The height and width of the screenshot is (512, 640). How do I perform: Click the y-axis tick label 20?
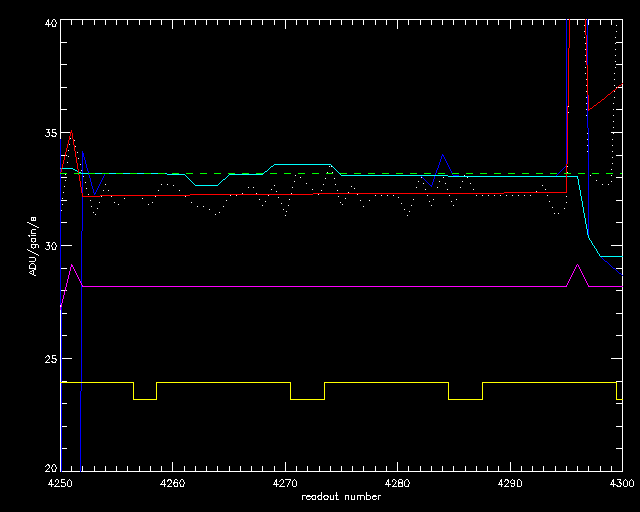[51, 468]
